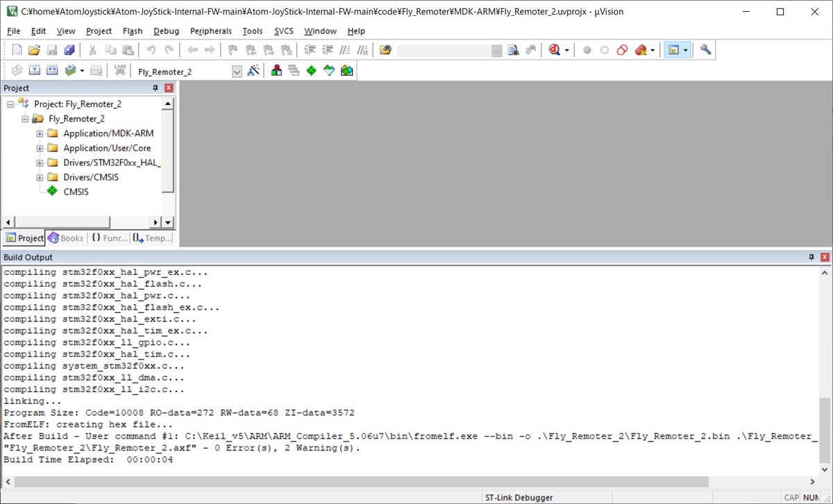Open the Build icon dropdown arrow

coord(82,71)
